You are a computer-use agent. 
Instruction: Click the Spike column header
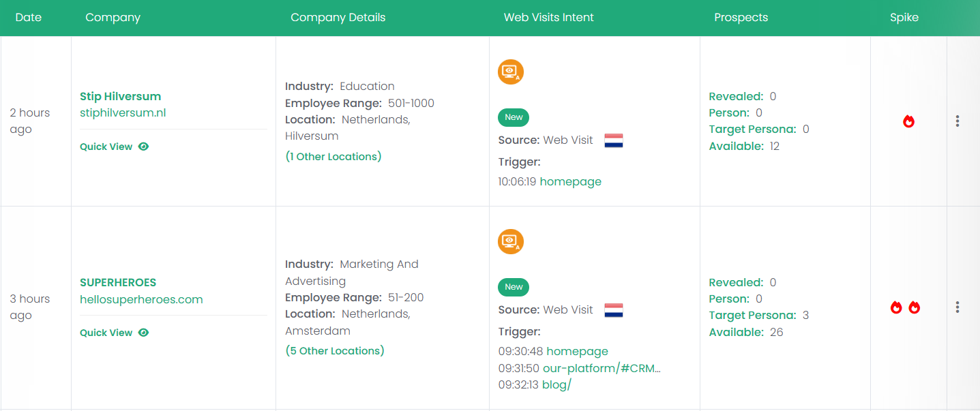point(904,18)
